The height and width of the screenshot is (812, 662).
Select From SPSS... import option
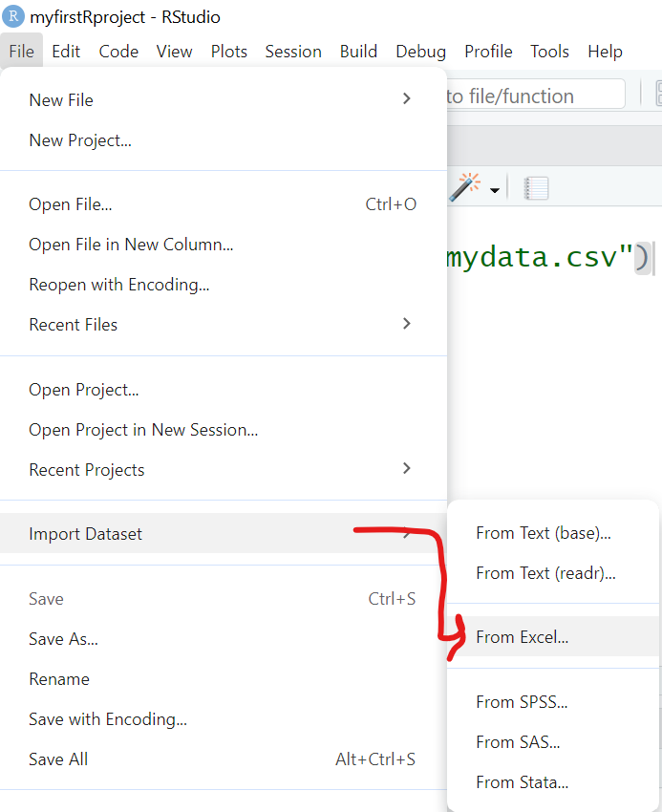pyautogui.click(x=553, y=702)
